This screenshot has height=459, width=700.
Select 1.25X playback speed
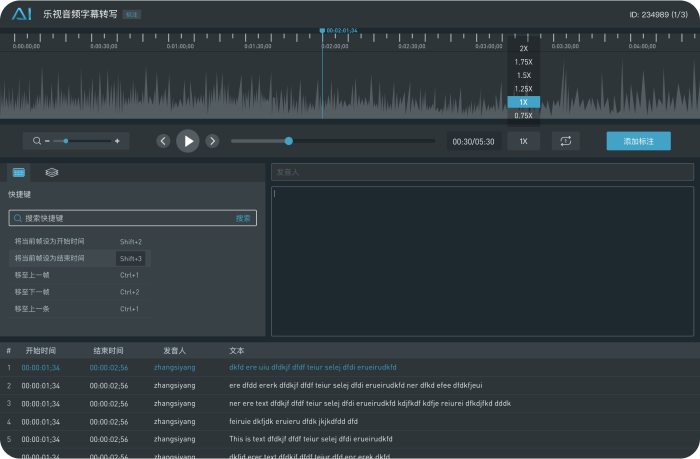pos(524,89)
